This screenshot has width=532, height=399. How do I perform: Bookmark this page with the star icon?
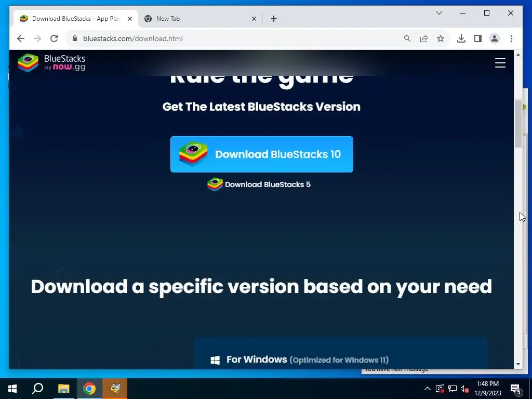[x=441, y=38]
